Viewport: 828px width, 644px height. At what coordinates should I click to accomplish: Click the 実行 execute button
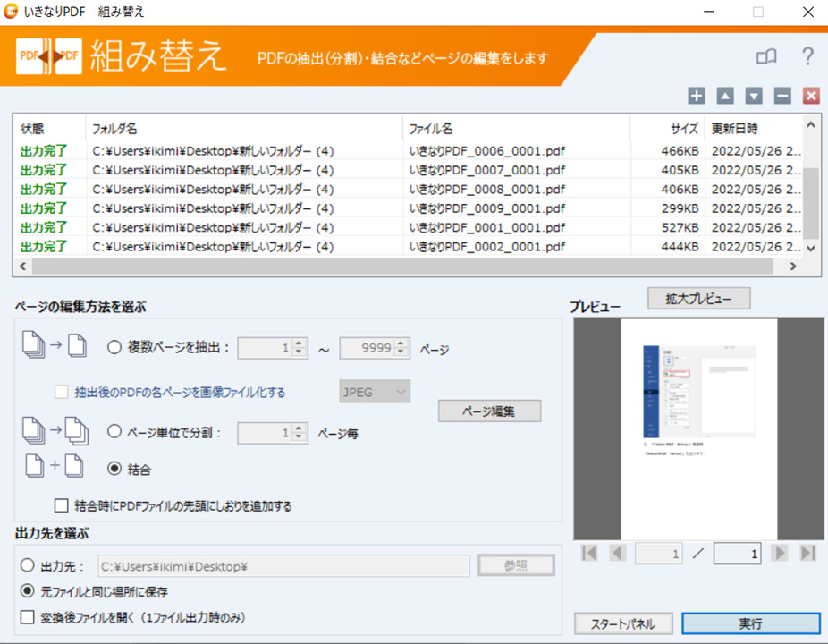pos(750,624)
